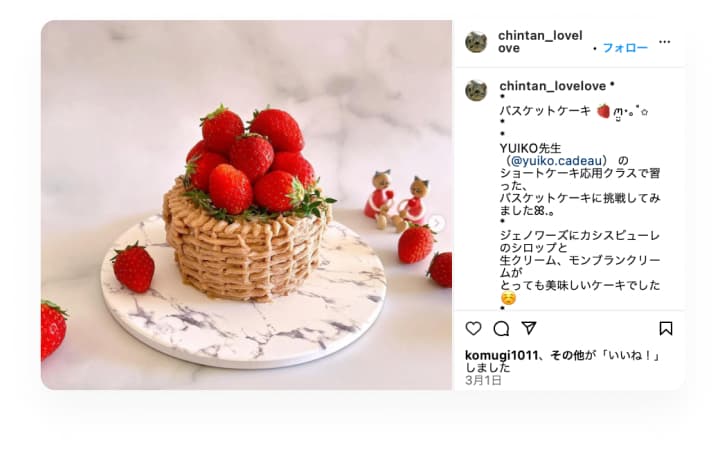Open post permalink via 3月1日 date
Image resolution: width=725 pixels, height=451 pixels.
(483, 380)
